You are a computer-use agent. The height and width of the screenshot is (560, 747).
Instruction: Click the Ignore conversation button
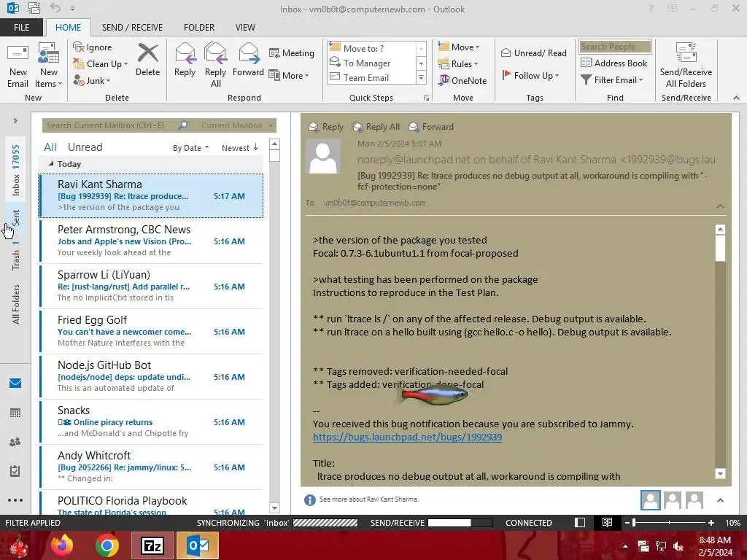click(93, 47)
